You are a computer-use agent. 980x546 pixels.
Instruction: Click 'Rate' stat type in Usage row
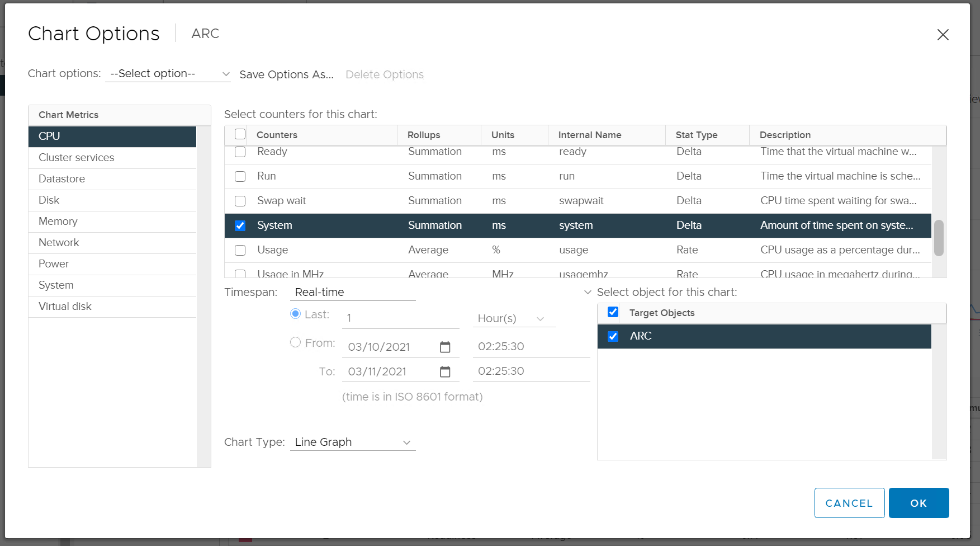click(687, 250)
